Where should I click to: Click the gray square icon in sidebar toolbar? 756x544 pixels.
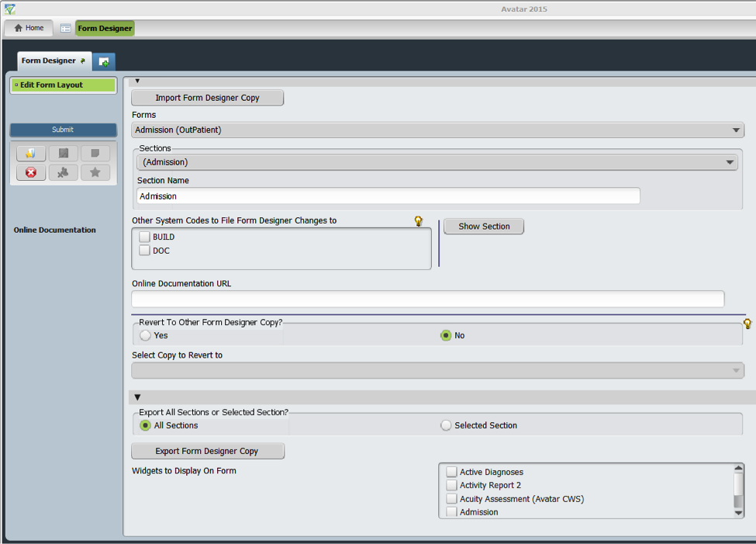point(95,153)
